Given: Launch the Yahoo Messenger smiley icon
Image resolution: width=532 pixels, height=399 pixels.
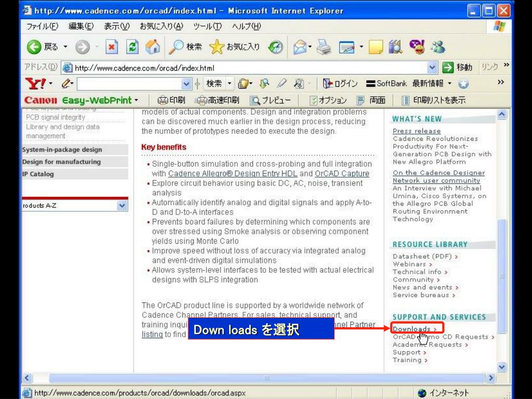Looking at the screenshot, I should [x=417, y=47].
